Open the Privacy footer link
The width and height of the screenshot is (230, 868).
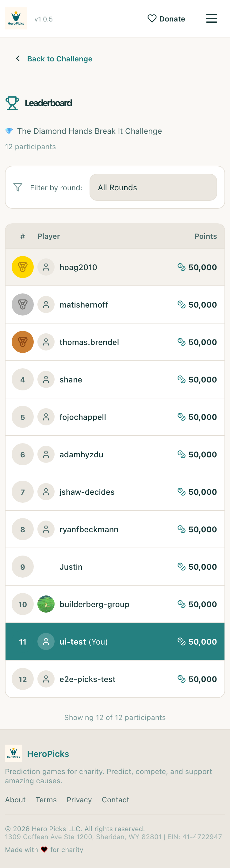(x=79, y=800)
